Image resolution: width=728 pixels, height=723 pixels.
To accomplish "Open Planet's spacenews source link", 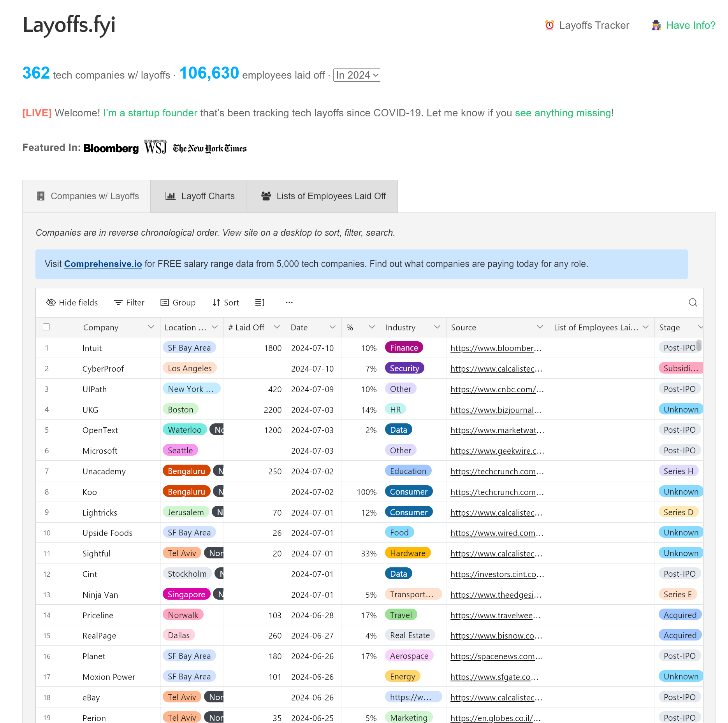I will pos(496,656).
